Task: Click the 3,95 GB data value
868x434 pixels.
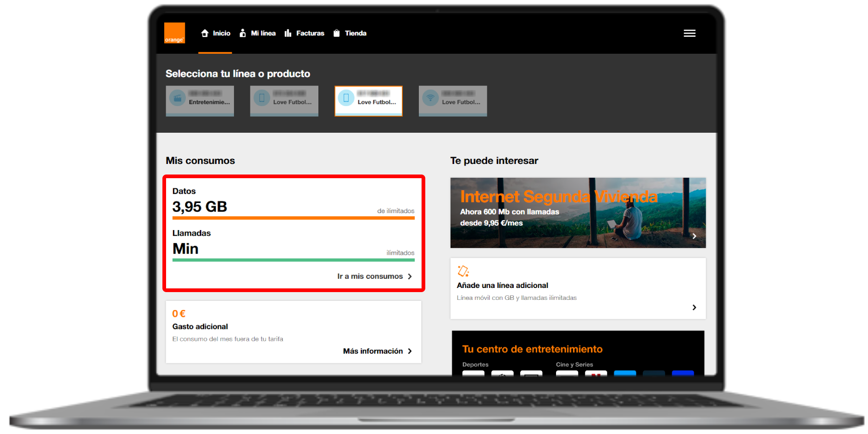Action: click(200, 207)
